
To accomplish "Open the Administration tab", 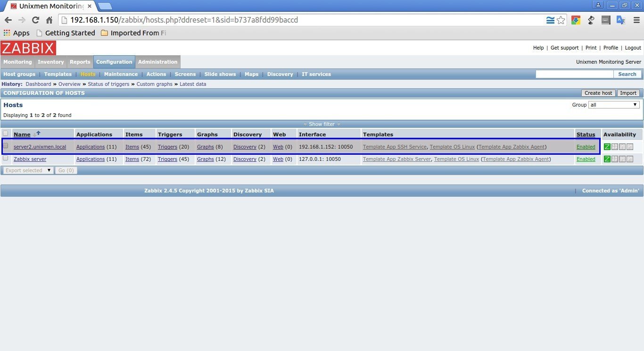I will pos(158,62).
